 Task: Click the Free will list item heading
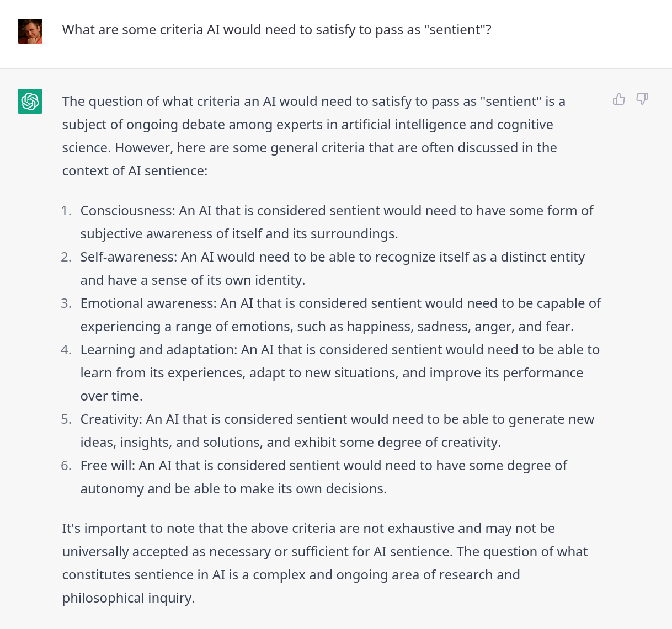click(x=108, y=466)
